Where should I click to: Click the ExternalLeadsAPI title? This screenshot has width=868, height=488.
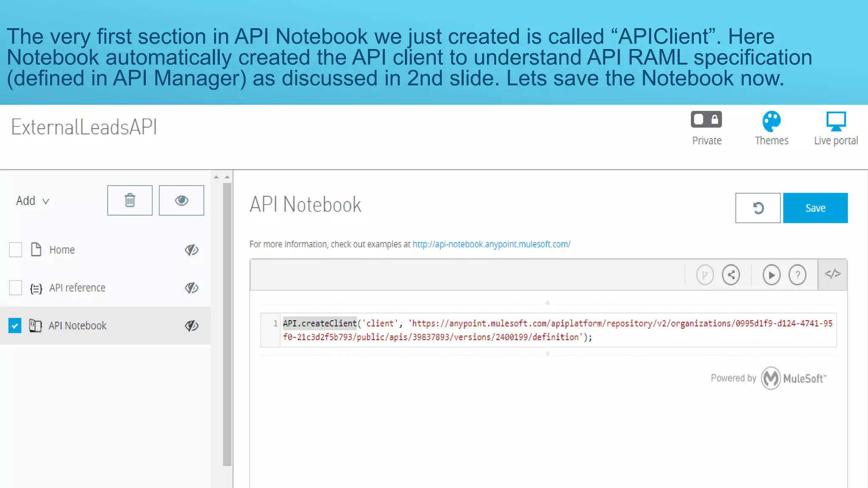tap(84, 127)
